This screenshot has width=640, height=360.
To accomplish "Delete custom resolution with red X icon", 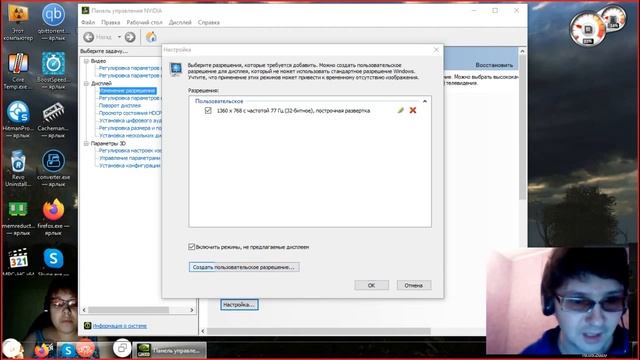I will 413,110.
